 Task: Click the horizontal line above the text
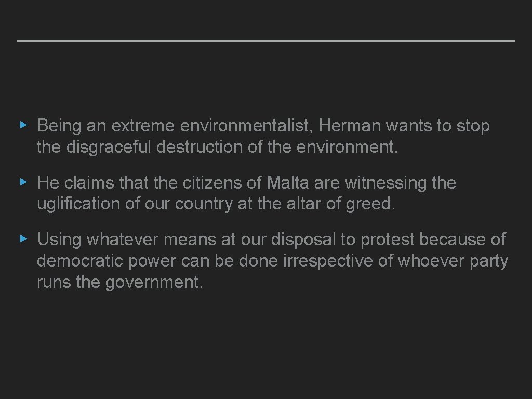click(266, 41)
